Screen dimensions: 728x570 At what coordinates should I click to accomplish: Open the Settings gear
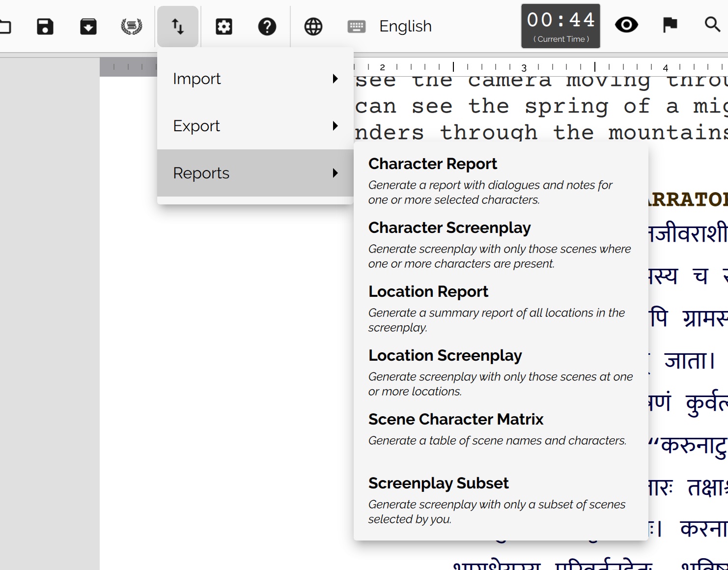coord(224,26)
